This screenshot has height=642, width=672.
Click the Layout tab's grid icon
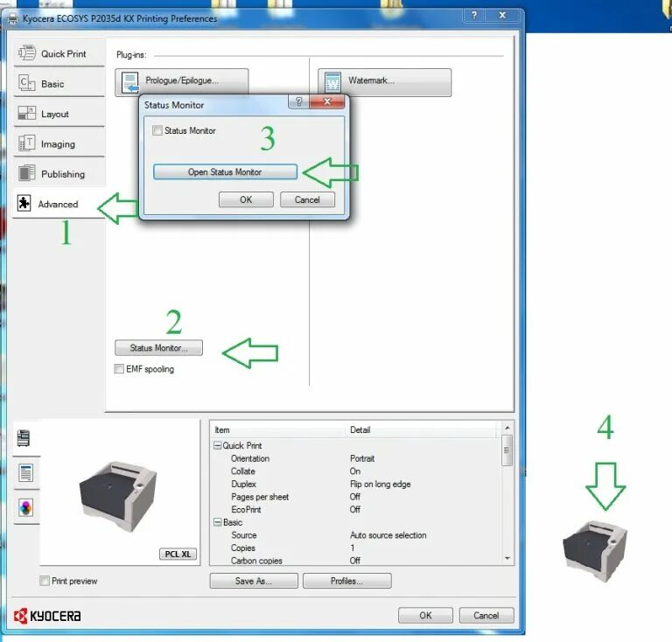click(x=26, y=113)
